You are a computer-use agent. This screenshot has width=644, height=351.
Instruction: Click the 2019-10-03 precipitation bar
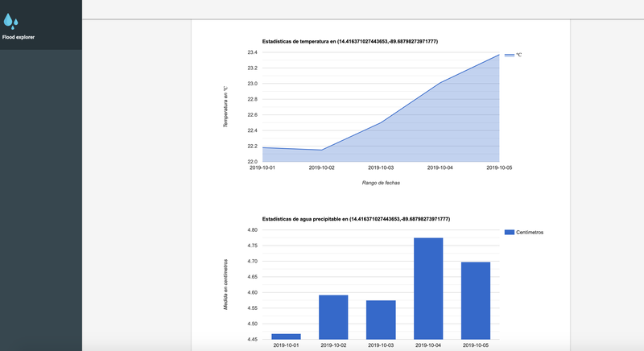[x=381, y=320]
